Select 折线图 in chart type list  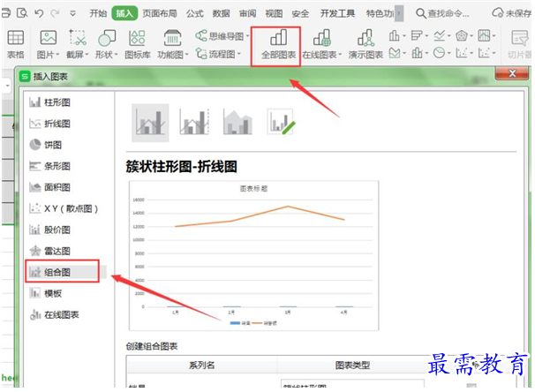(49, 124)
